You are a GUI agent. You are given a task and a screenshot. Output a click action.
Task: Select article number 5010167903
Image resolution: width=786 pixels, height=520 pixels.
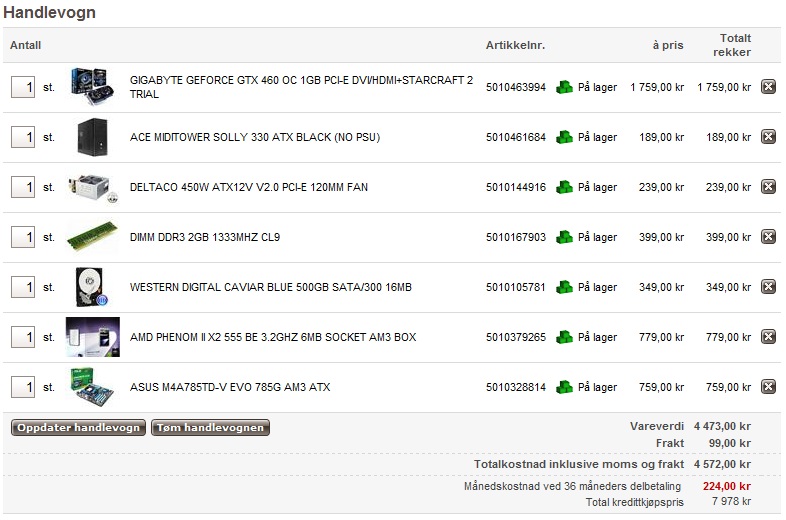tap(515, 237)
